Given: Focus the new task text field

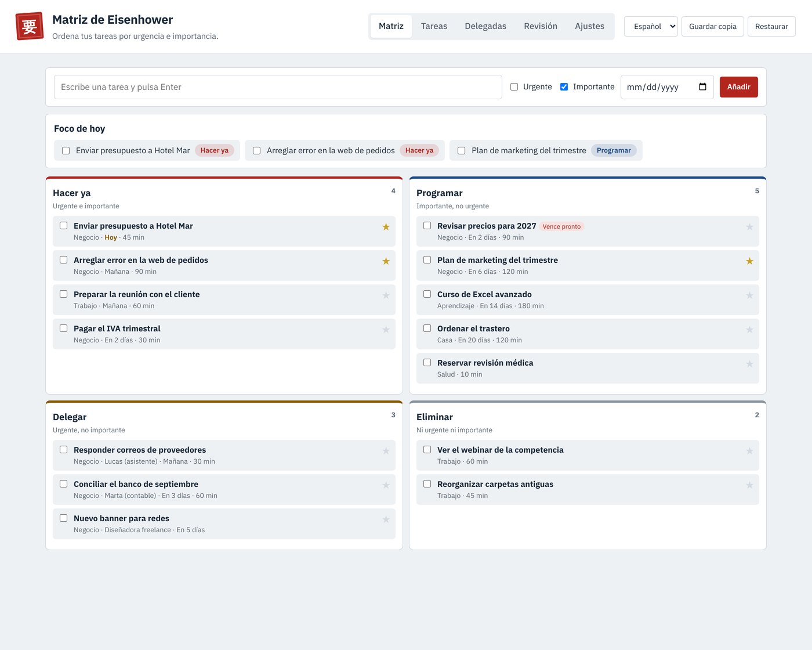Looking at the screenshot, I should click(x=278, y=87).
